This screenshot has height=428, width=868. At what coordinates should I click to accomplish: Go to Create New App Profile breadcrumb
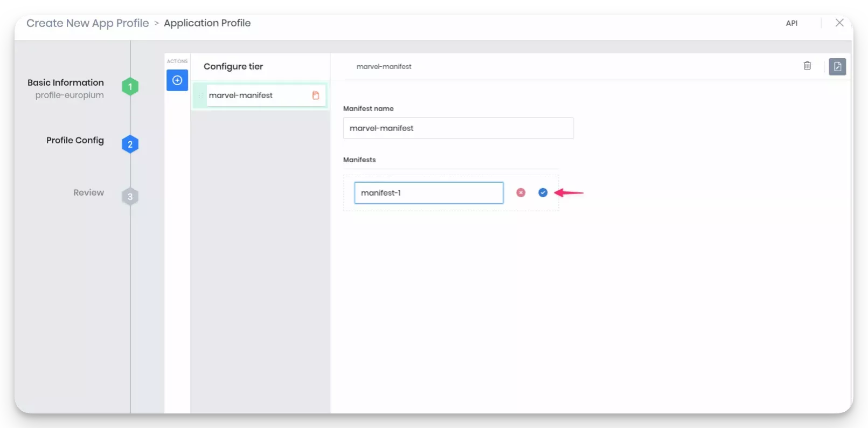click(x=87, y=23)
